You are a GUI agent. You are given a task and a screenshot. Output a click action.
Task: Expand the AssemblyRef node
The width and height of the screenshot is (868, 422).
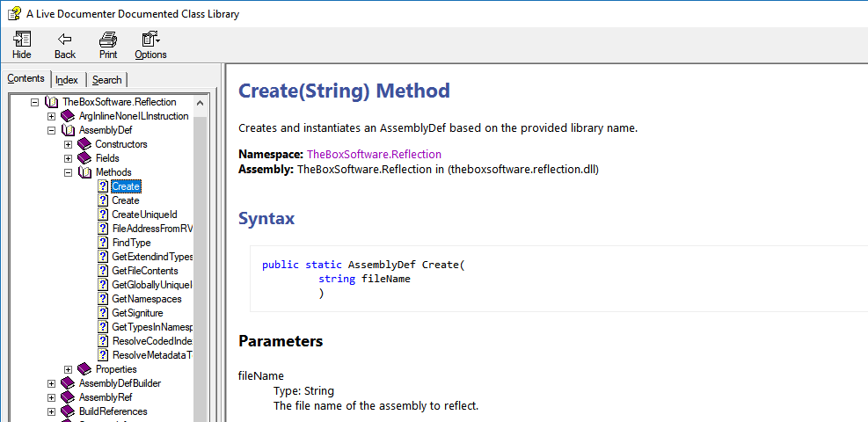point(52,397)
